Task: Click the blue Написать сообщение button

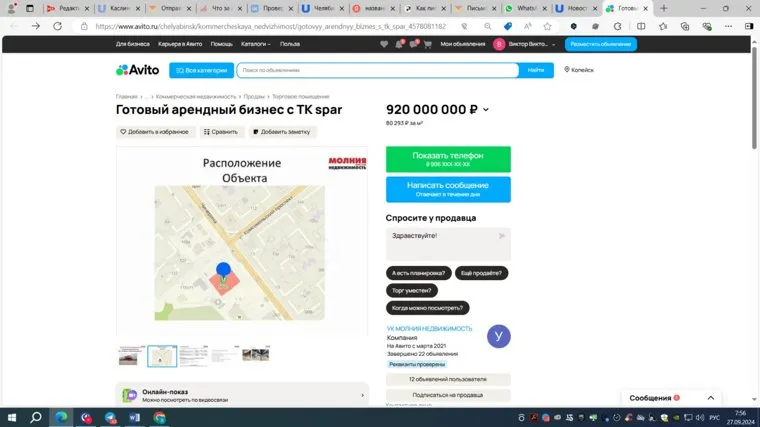Action: click(x=447, y=188)
